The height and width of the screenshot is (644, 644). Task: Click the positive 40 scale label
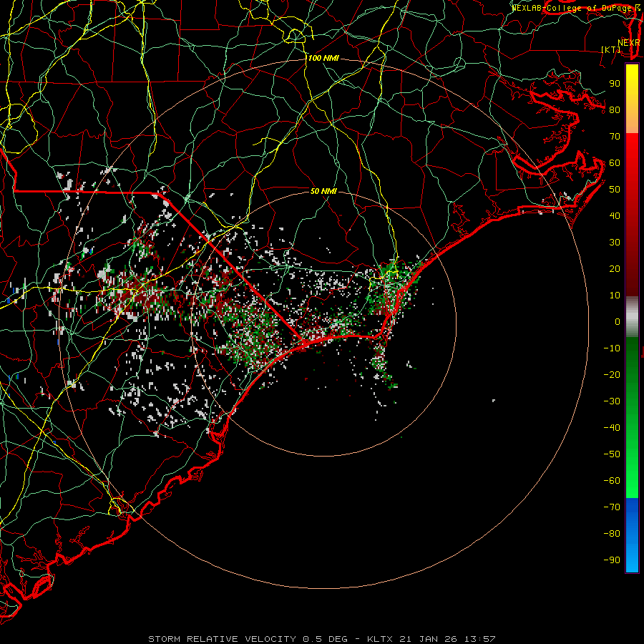coord(615,215)
